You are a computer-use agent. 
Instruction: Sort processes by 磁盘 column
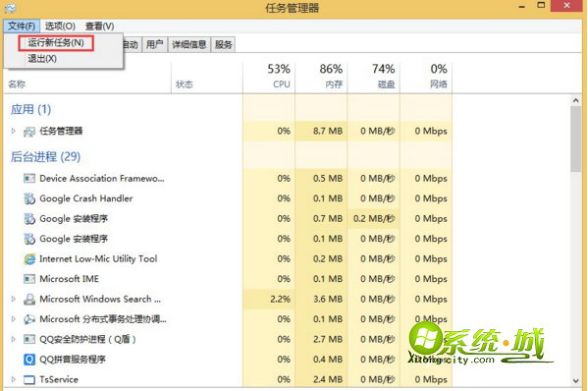coord(374,77)
